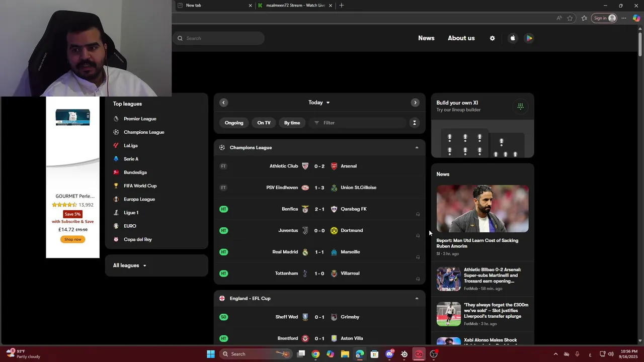The height and width of the screenshot is (362, 644).
Task: Open the Google Play store icon
Action: 529,38
